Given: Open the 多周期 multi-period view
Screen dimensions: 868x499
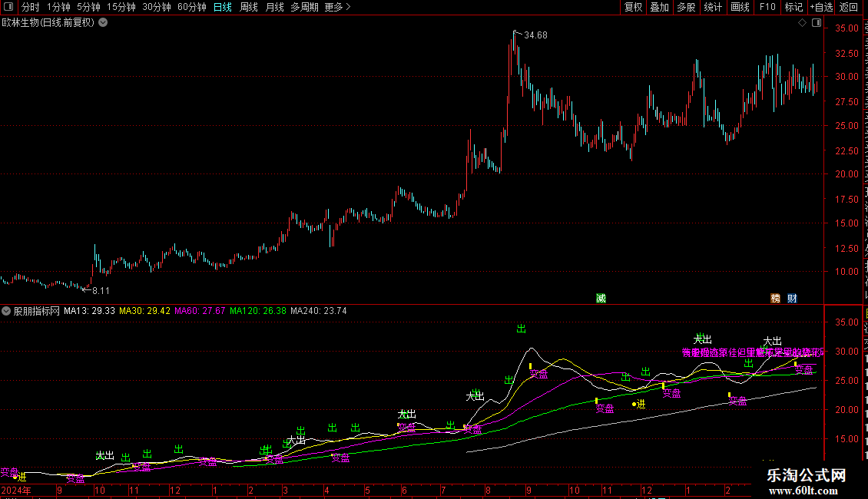Looking at the screenshot, I should coord(304,7).
